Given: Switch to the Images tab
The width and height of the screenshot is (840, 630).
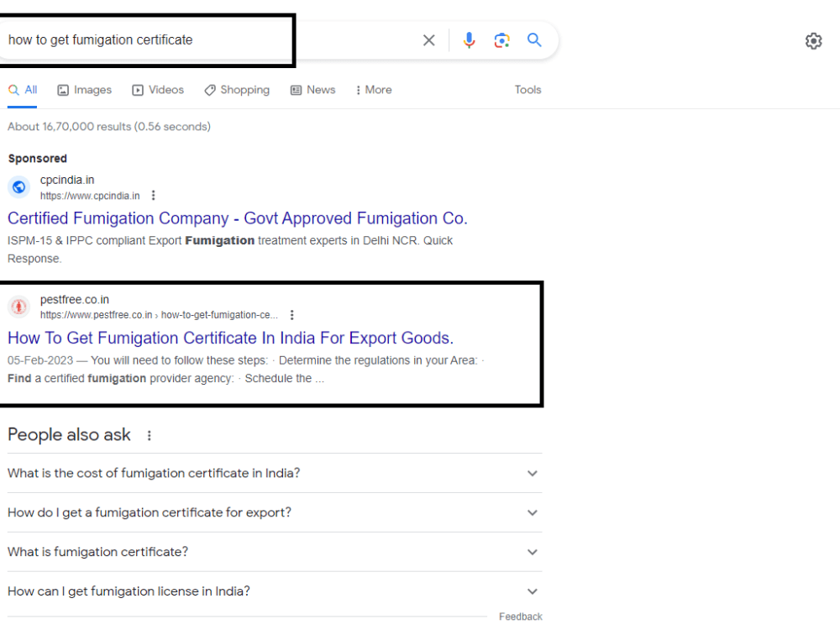Looking at the screenshot, I should tap(85, 90).
